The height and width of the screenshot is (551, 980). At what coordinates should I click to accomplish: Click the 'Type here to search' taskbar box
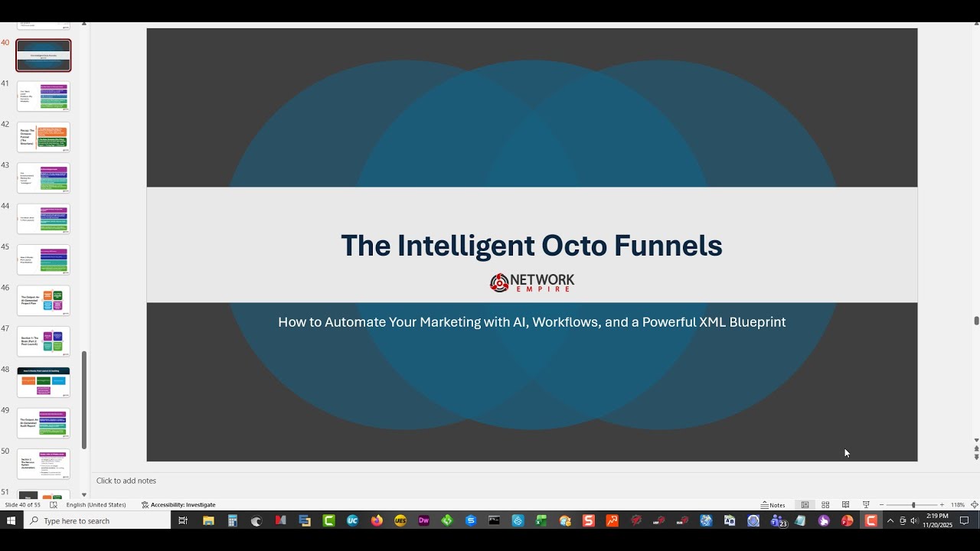97,521
